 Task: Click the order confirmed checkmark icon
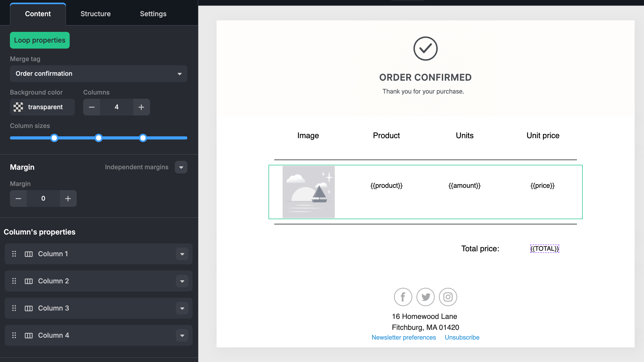pyautogui.click(x=425, y=49)
